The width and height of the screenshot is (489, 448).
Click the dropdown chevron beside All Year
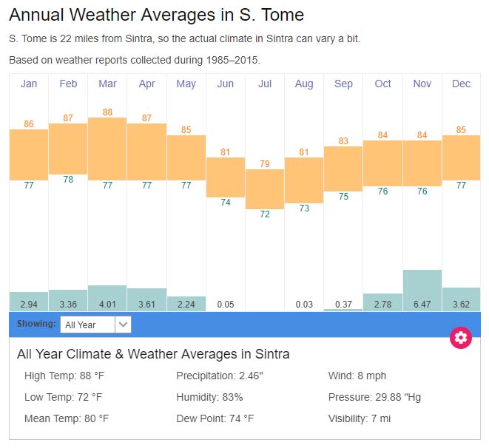click(x=124, y=325)
